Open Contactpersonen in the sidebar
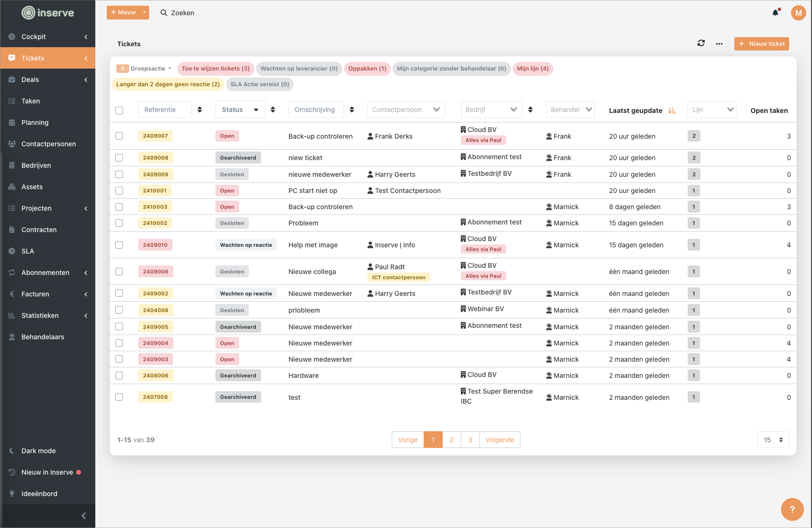812x528 pixels. click(x=48, y=144)
